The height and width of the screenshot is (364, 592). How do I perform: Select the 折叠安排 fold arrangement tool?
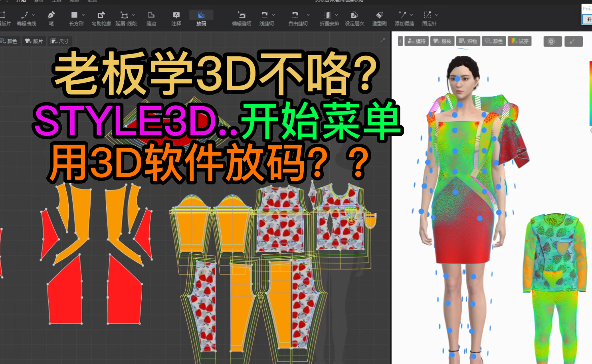point(329,19)
